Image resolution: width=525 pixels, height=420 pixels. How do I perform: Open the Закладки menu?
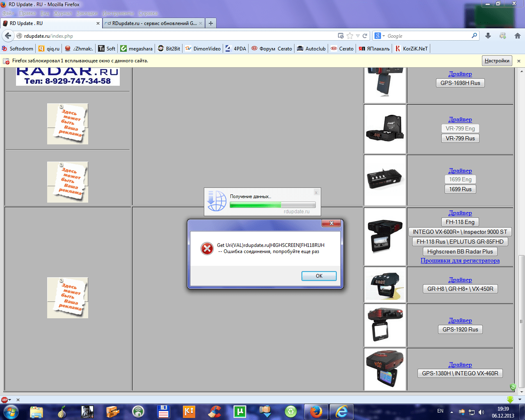(x=87, y=13)
